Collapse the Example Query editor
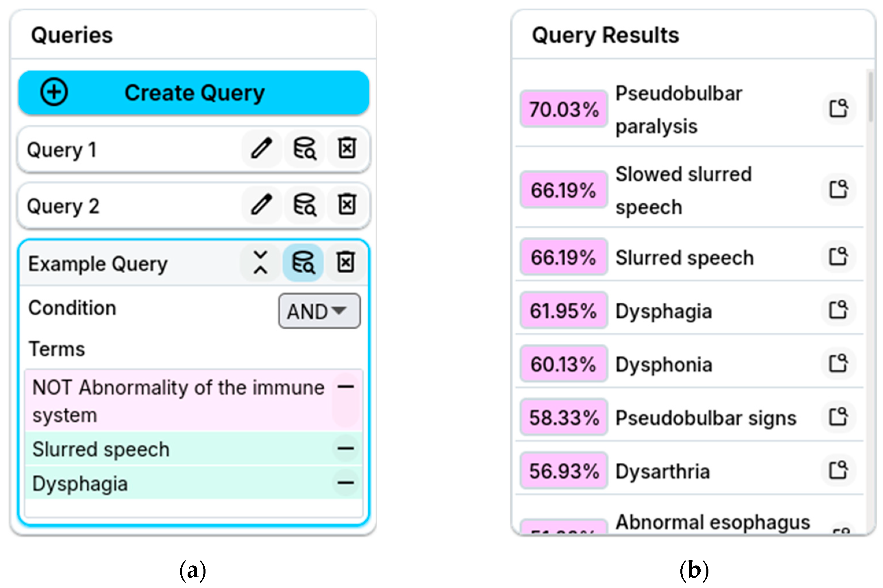883x588 pixels. [260, 262]
